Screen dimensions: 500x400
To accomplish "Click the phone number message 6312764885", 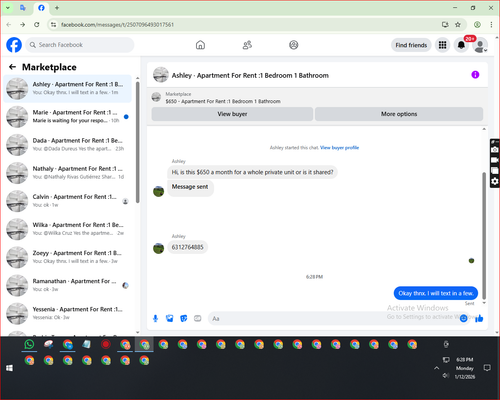I will coord(187,247).
